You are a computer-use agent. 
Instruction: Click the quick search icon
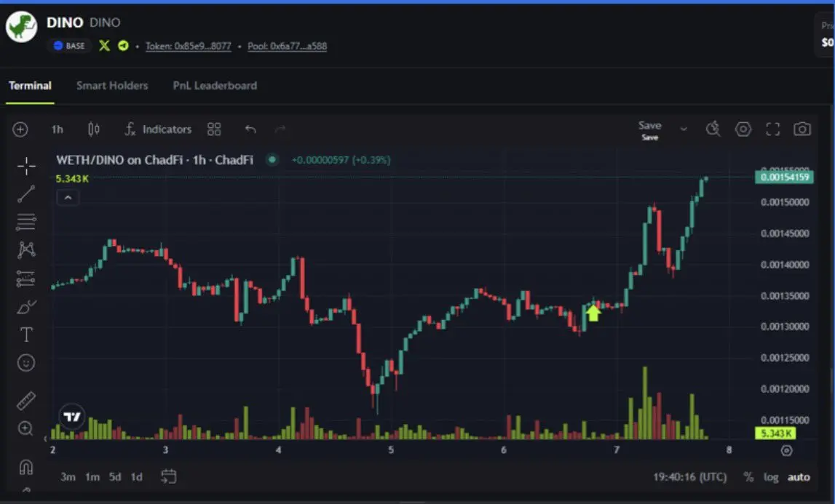point(713,129)
